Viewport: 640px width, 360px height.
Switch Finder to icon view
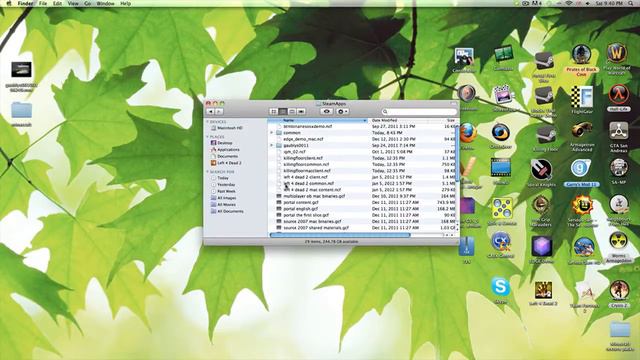(274, 111)
